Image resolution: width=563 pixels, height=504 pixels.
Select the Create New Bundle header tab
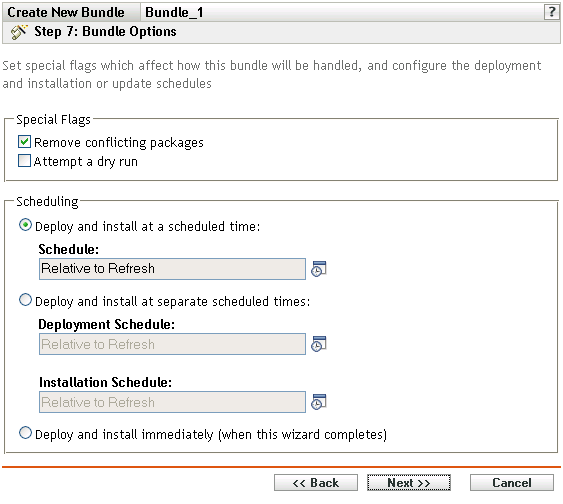point(66,12)
